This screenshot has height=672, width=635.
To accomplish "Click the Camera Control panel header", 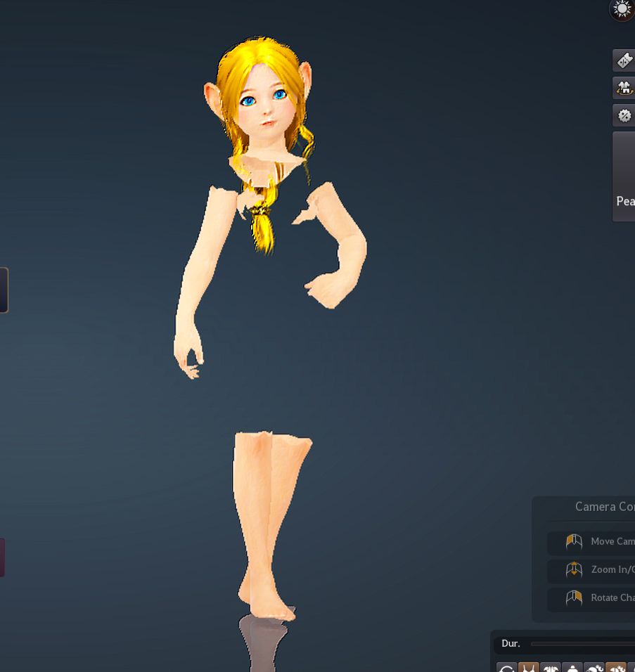I will point(603,507).
